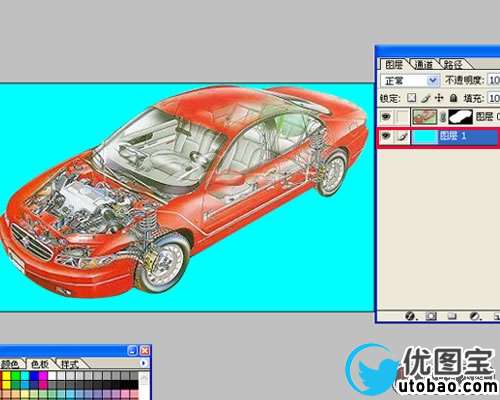
Task: Pick the yellow swatch in the top row
Action: point(6,376)
